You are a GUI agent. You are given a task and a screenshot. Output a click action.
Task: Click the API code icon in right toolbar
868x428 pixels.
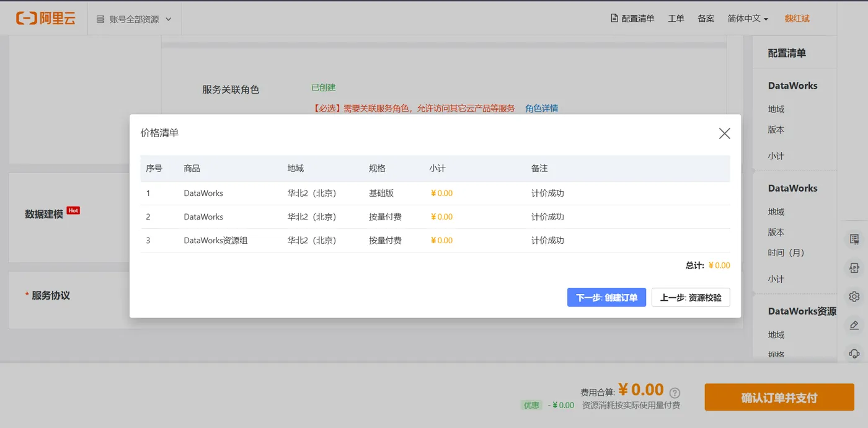[x=854, y=268]
